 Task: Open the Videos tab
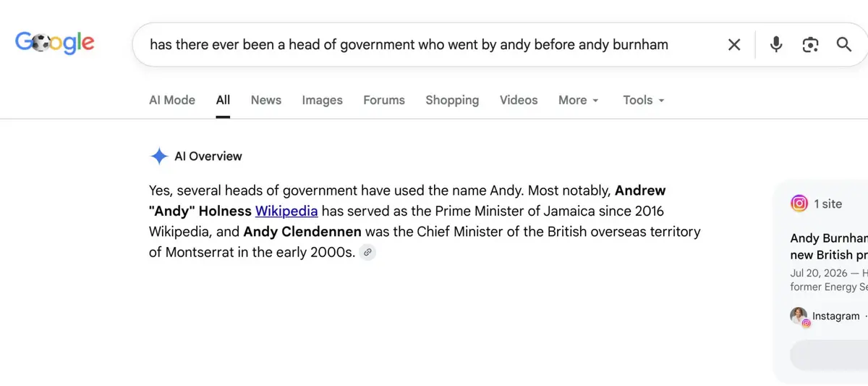[x=519, y=100]
